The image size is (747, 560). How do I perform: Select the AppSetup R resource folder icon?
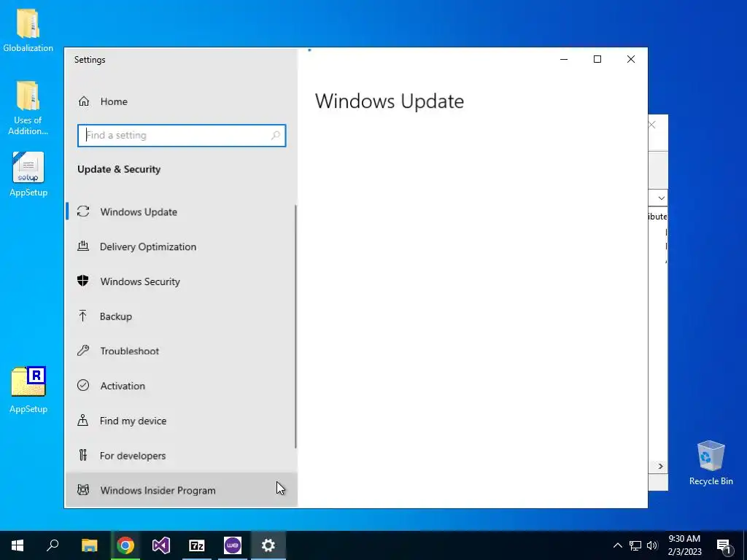pyautogui.click(x=28, y=390)
